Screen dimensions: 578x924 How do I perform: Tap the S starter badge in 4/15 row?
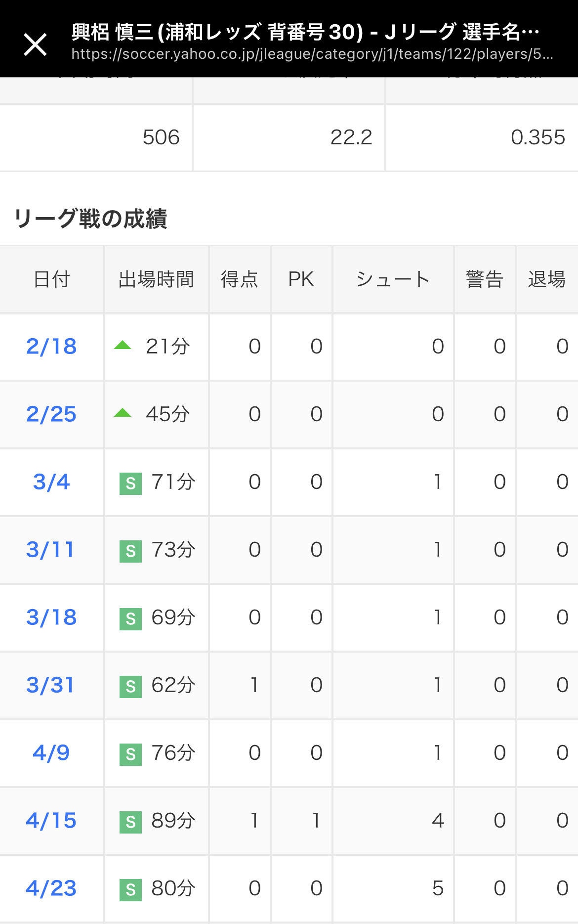point(130,822)
